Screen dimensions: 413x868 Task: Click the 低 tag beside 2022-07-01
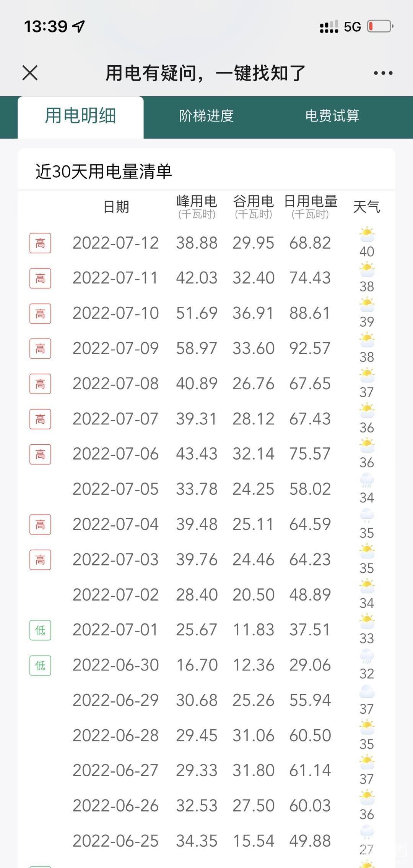click(x=40, y=630)
